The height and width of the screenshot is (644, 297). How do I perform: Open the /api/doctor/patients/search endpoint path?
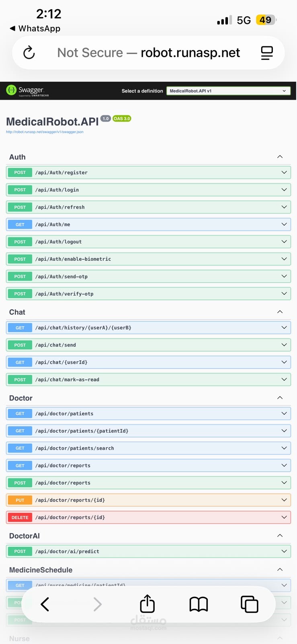(75, 448)
